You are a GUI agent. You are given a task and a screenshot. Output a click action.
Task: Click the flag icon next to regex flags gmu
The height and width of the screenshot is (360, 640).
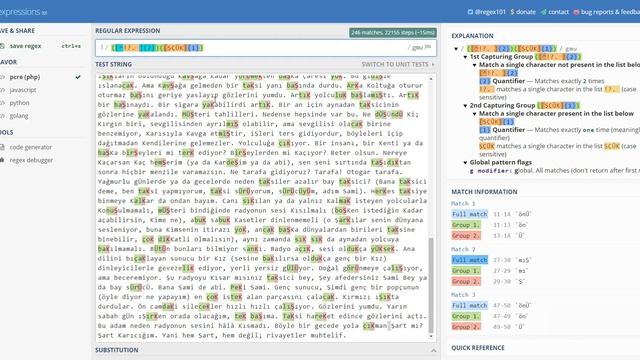point(428,47)
